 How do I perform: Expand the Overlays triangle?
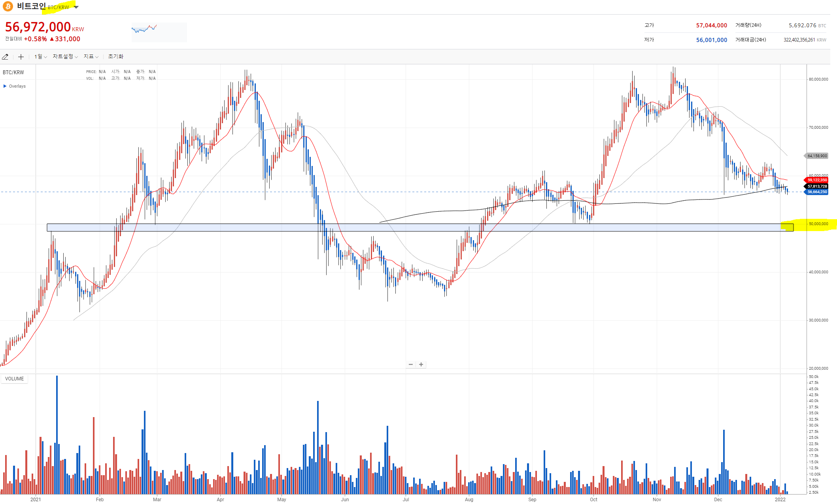(5, 86)
